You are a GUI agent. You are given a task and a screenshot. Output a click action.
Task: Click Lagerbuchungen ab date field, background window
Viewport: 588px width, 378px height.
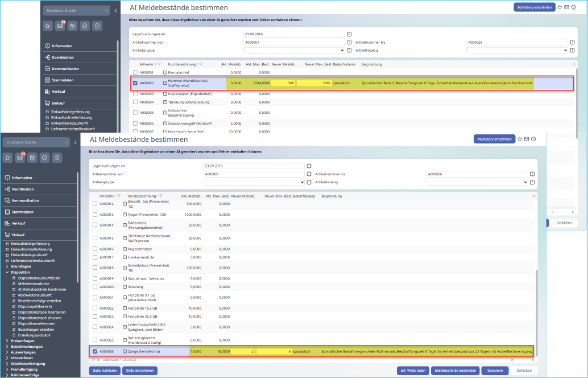(x=294, y=34)
